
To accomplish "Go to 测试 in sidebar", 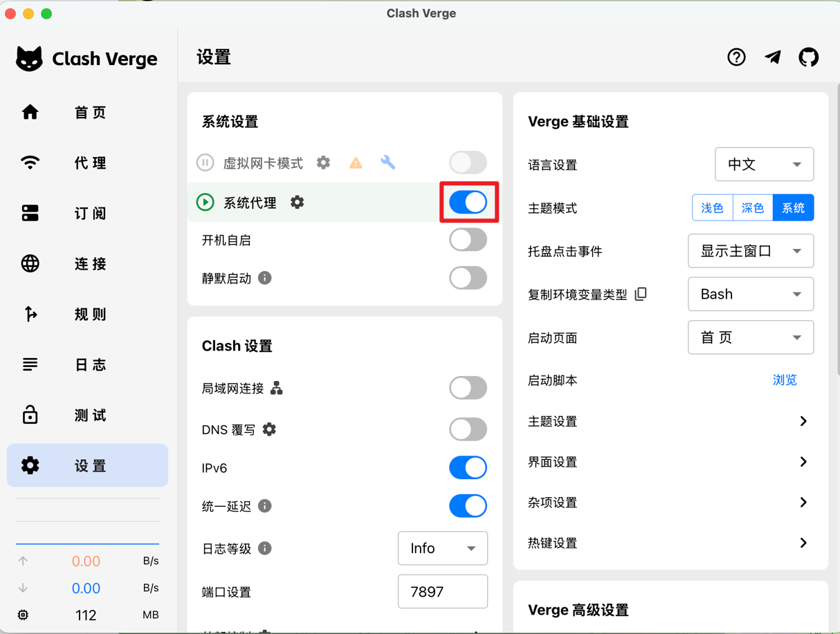I will pyautogui.click(x=87, y=415).
